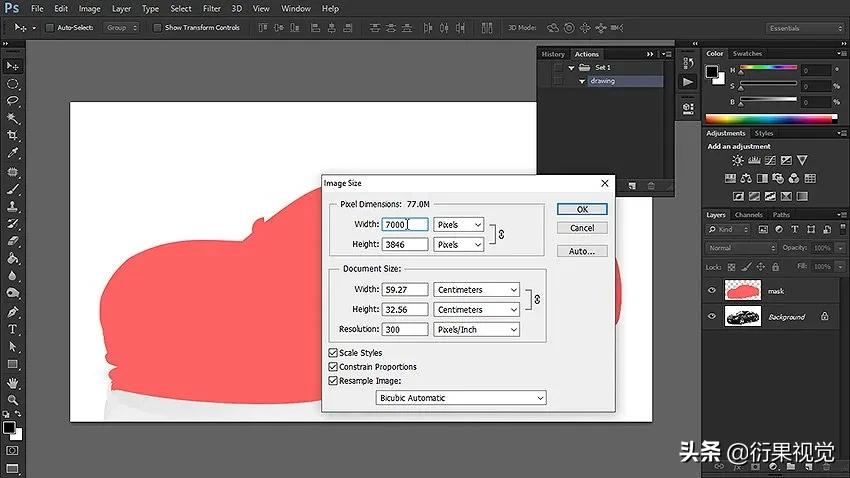Select the Move tool in toolbar
This screenshot has height=478, width=850.
tap(13, 66)
